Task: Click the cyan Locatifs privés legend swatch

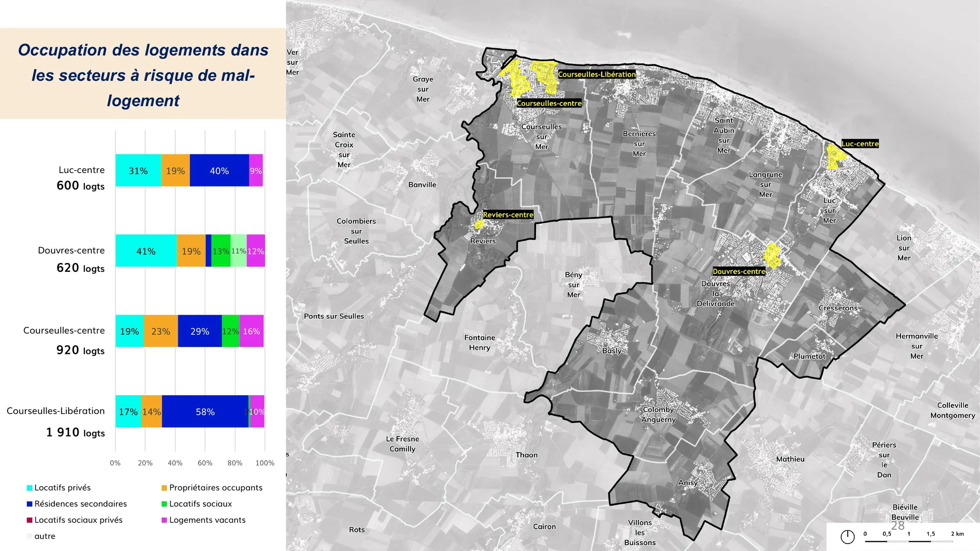Action: pyautogui.click(x=29, y=488)
